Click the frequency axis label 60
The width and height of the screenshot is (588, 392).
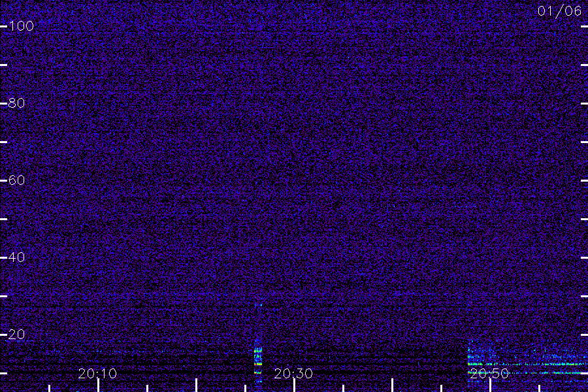pos(16,180)
